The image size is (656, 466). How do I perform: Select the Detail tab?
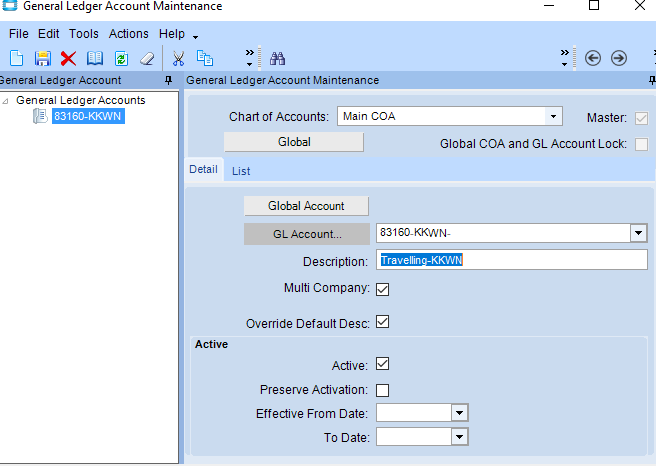(203, 169)
